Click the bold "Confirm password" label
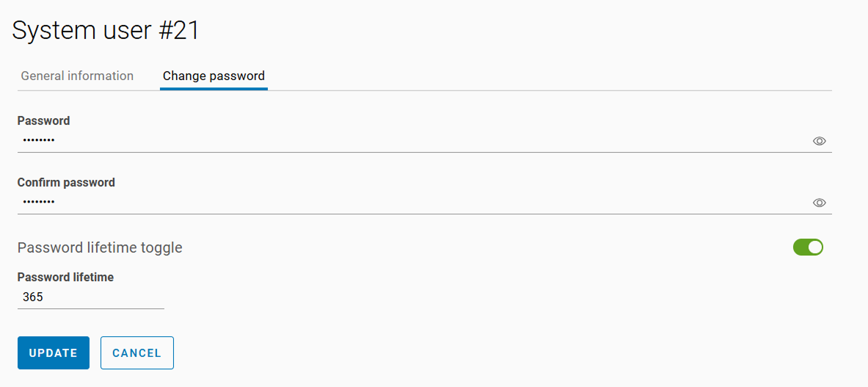868x387 pixels. pos(66,182)
